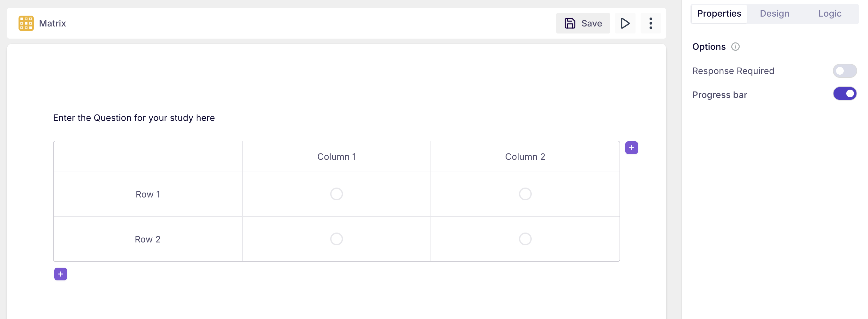Viewport: 868px width, 319px height.
Task: Click the Options info icon
Action: pos(735,47)
